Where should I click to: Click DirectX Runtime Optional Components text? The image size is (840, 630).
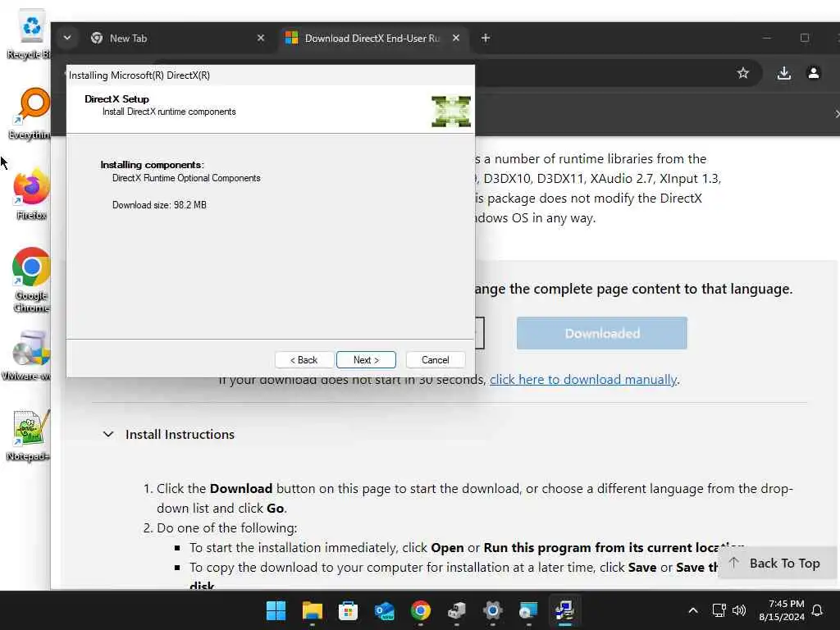point(186,178)
